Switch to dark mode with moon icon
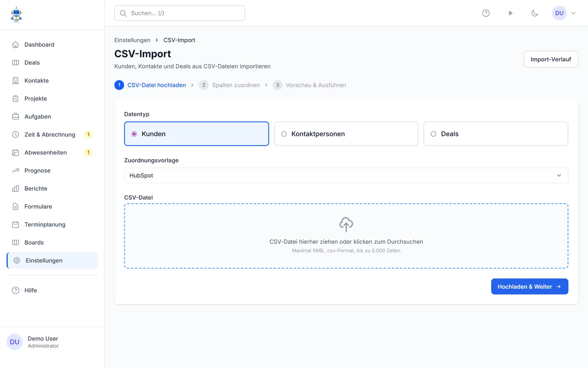This screenshot has width=588, height=368. (535, 13)
